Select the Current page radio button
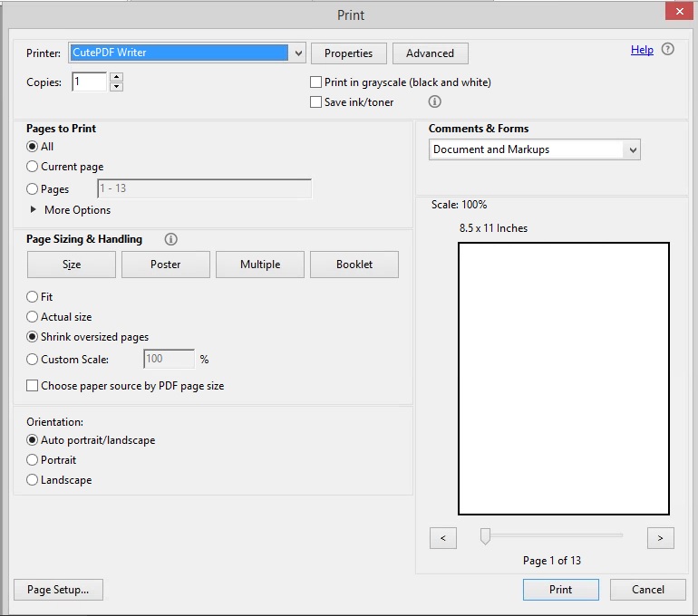 point(32,167)
